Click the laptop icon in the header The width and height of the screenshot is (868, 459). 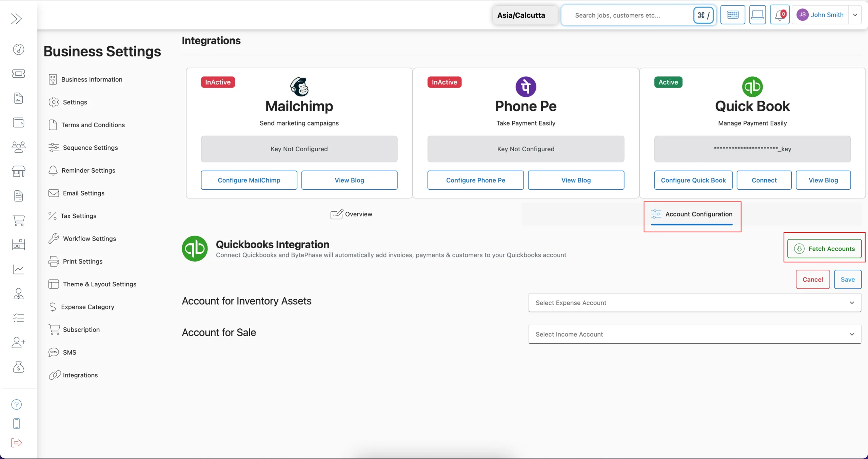click(757, 15)
